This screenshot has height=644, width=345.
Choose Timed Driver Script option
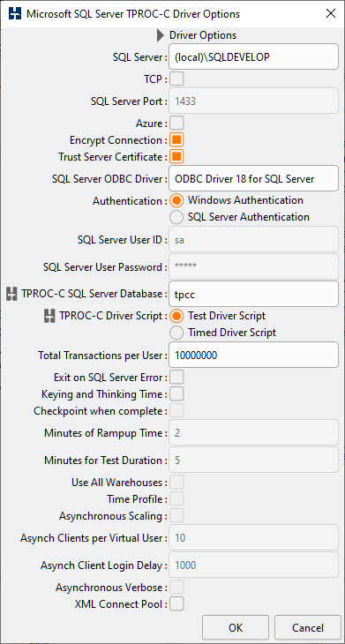point(176,333)
